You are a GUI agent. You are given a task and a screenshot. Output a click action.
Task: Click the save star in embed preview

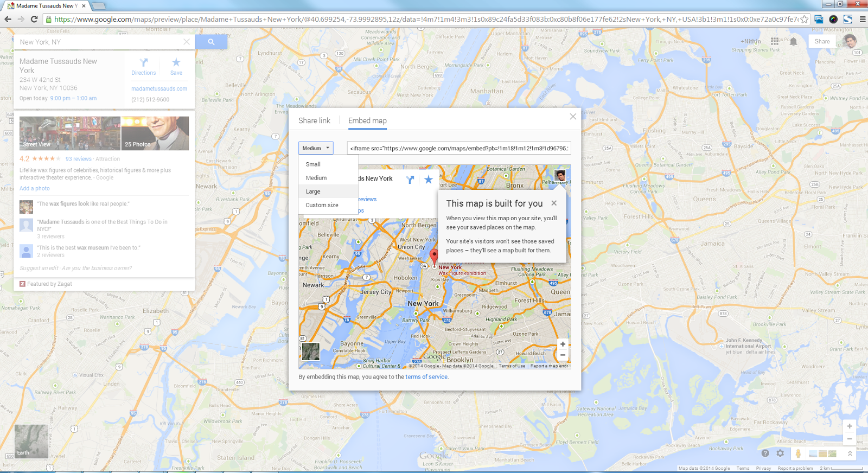(x=429, y=180)
